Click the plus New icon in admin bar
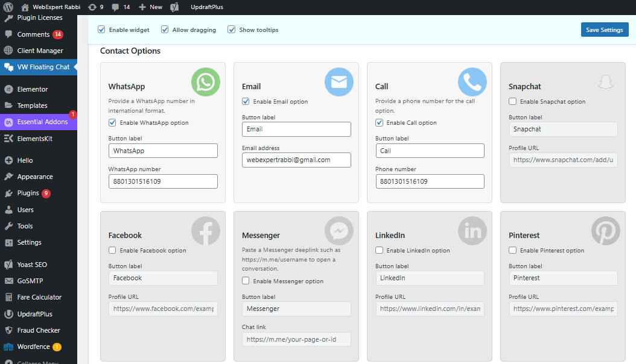Viewport: 636px width, 364px height. (x=142, y=7)
